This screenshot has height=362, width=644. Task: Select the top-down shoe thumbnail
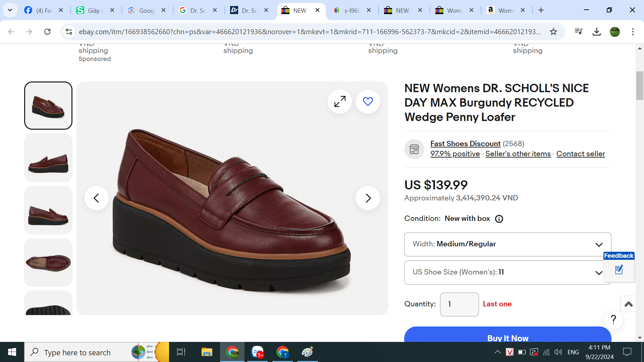pos(48,262)
